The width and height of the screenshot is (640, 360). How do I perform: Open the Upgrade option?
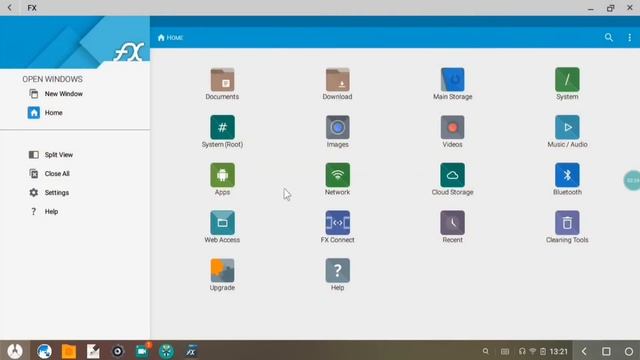tap(222, 275)
